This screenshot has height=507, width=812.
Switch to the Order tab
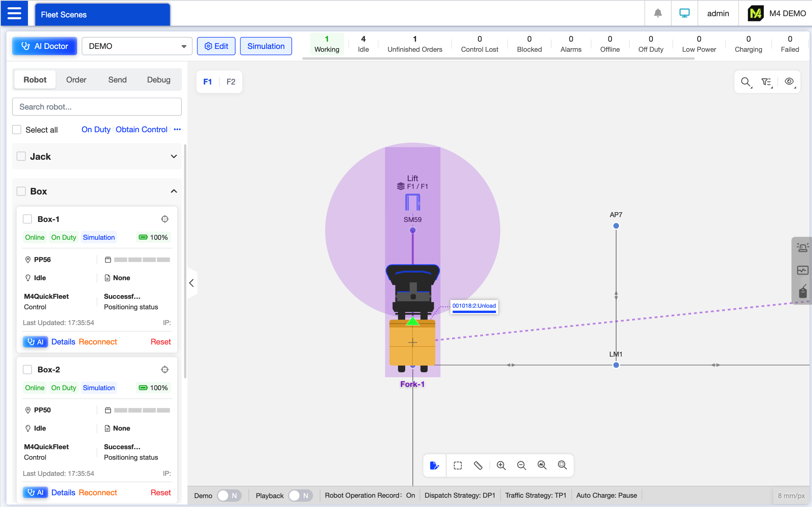[76, 80]
